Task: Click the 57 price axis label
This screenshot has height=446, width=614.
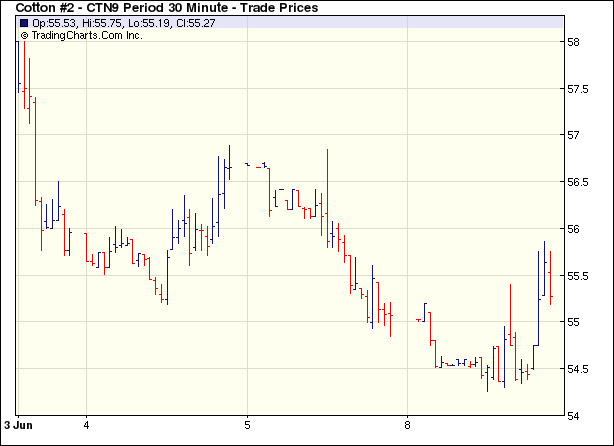Action: pyautogui.click(x=574, y=136)
